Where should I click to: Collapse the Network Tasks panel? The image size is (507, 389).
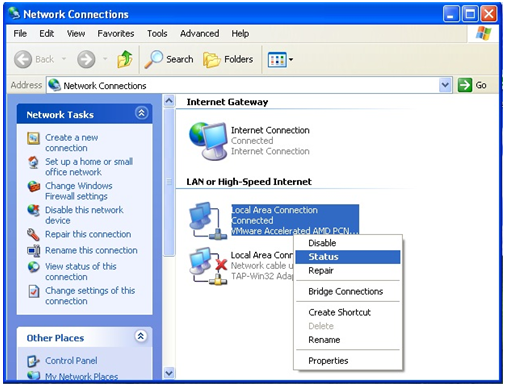pos(141,113)
